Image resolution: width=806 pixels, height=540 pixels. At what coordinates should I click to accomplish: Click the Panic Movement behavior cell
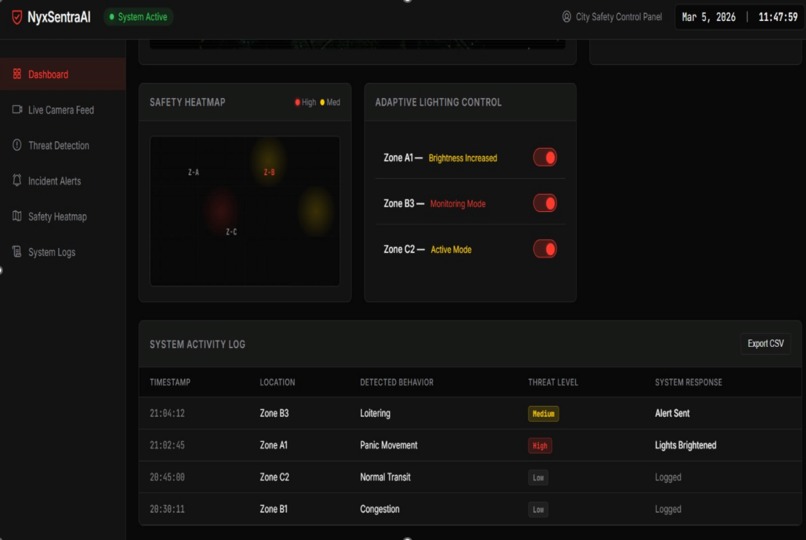click(x=389, y=445)
